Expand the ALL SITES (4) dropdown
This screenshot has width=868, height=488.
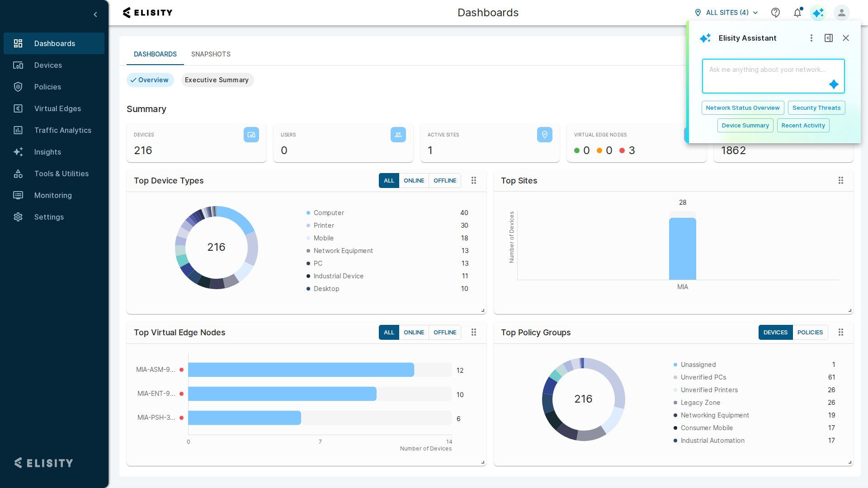click(726, 13)
